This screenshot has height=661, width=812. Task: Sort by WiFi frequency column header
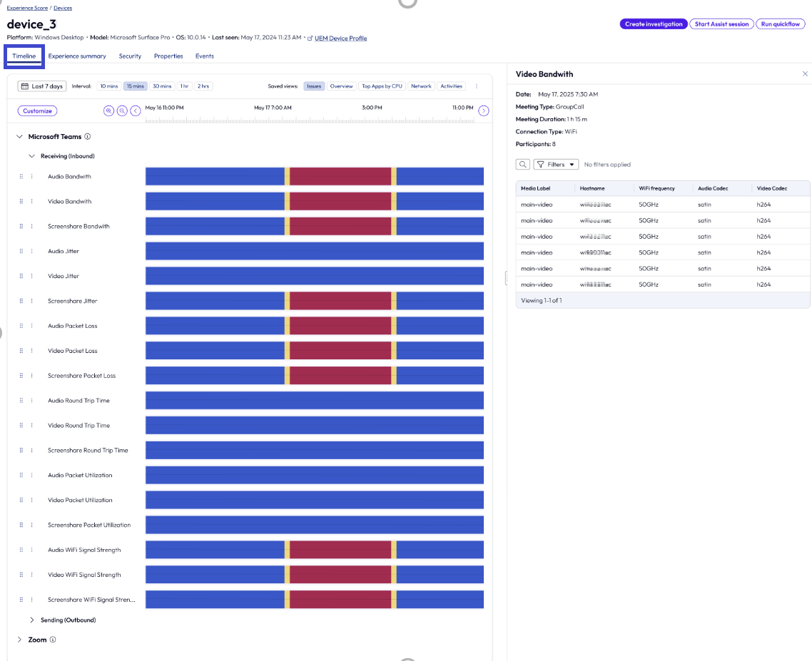pyautogui.click(x=656, y=188)
